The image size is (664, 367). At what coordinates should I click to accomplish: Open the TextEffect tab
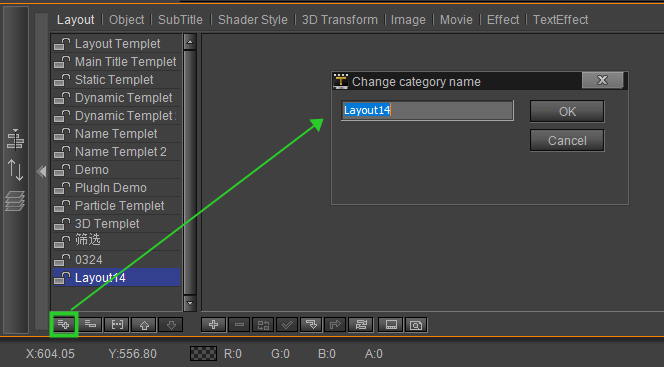pyautogui.click(x=560, y=19)
